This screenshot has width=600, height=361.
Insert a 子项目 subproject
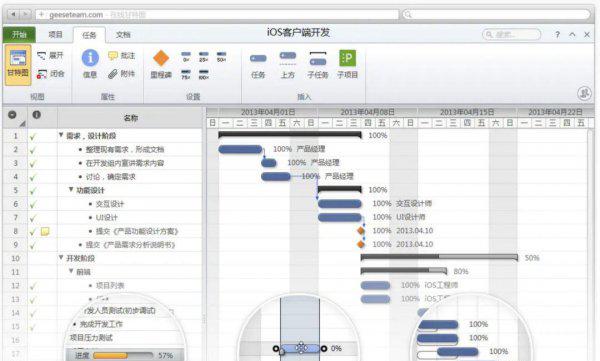coord(347,64)
